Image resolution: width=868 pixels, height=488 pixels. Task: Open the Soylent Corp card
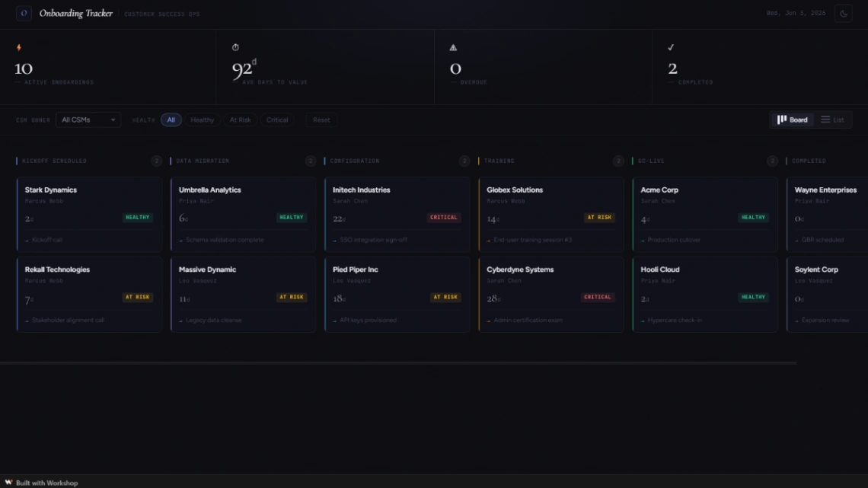tap(827, 295)
